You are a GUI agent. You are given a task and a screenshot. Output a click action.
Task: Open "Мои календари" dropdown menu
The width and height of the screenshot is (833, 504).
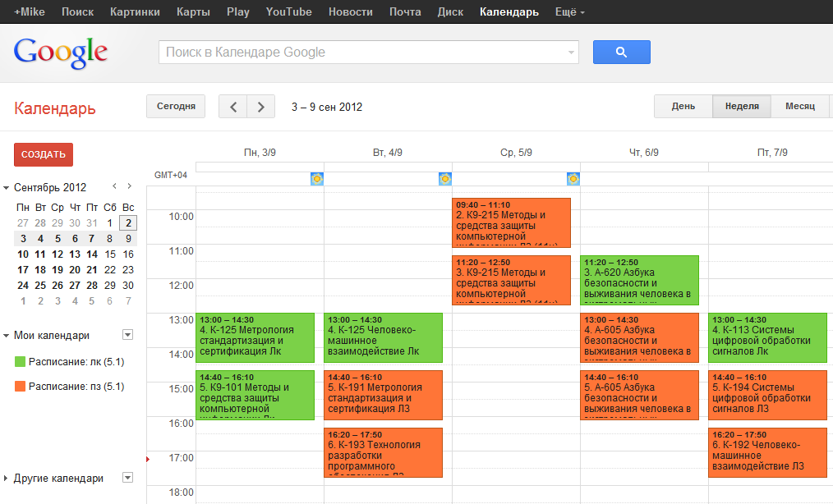point(127,335)
